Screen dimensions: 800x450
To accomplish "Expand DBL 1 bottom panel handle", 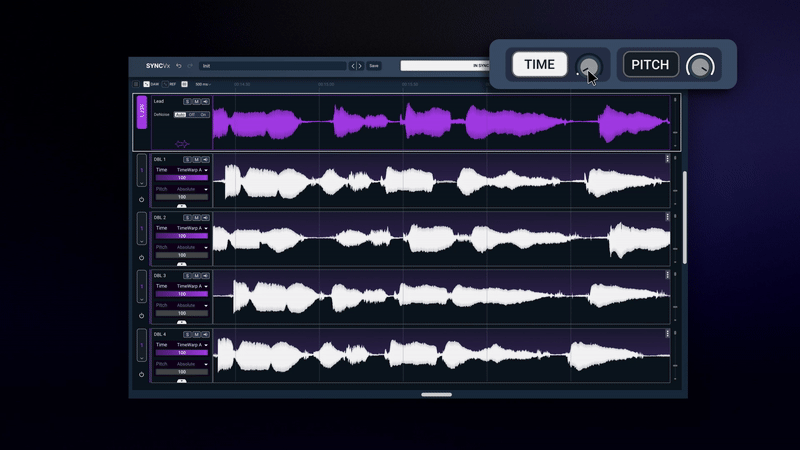I will click(182, 206).
